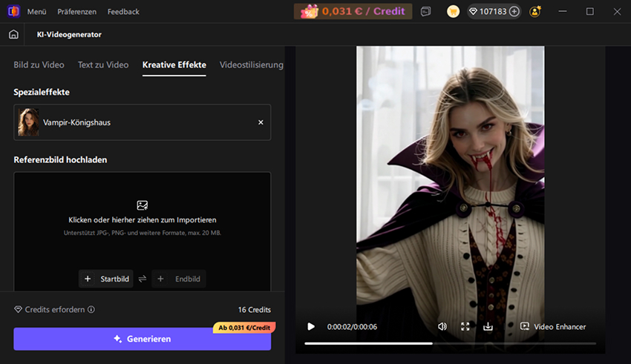Click 'Klicken oder hierher ziehen zum Importieren'
The image size is (631, 364).
pos(143,219)
